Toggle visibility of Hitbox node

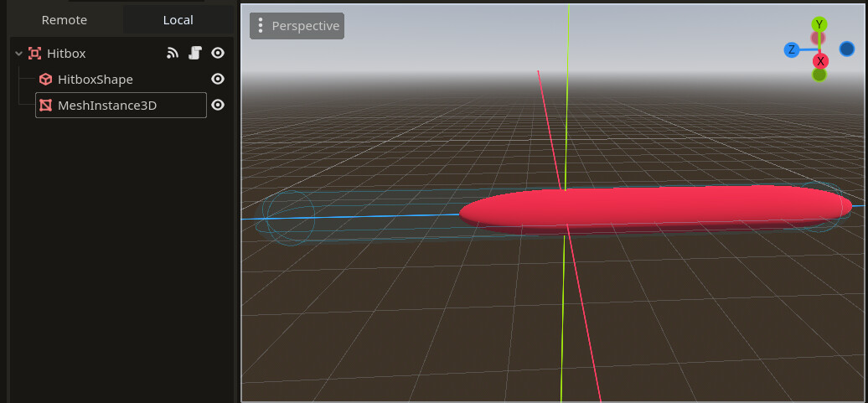(218, 53)
